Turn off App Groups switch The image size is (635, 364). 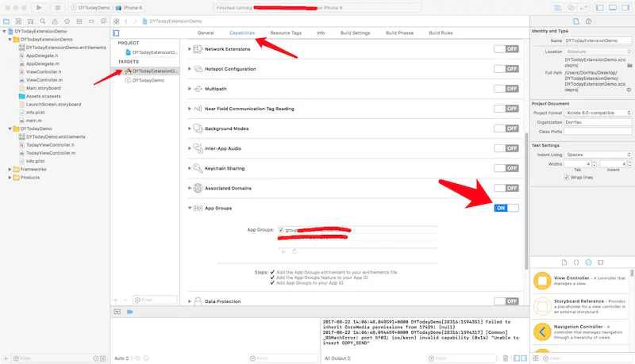click(506, 208)
